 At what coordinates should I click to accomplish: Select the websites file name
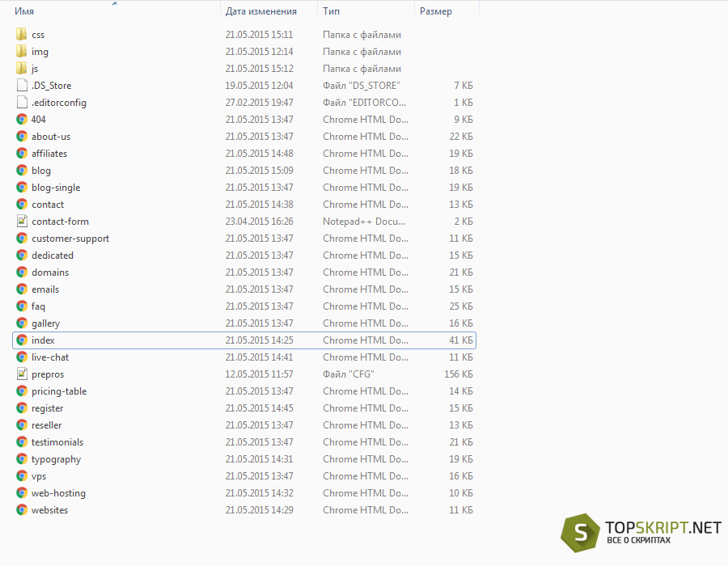click(49, 510)
